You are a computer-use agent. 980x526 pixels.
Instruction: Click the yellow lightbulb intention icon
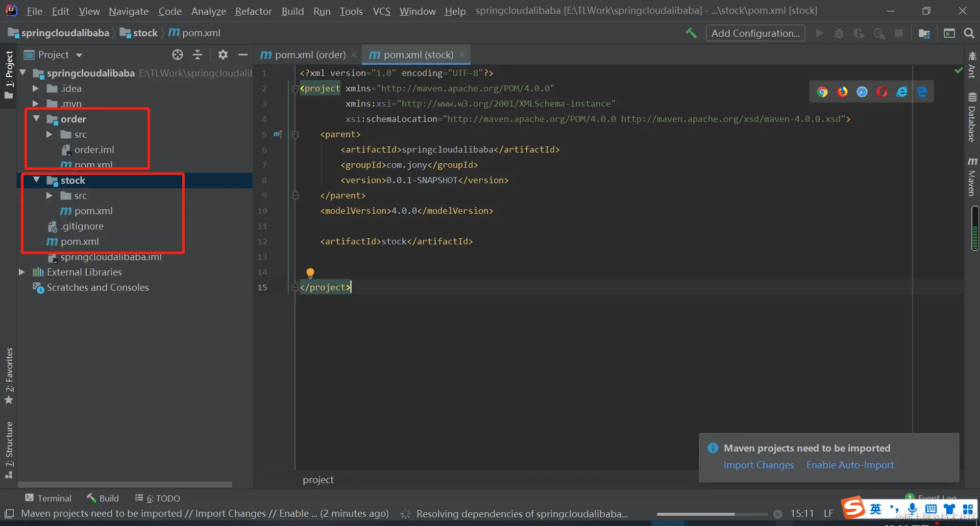pos(310,273)
